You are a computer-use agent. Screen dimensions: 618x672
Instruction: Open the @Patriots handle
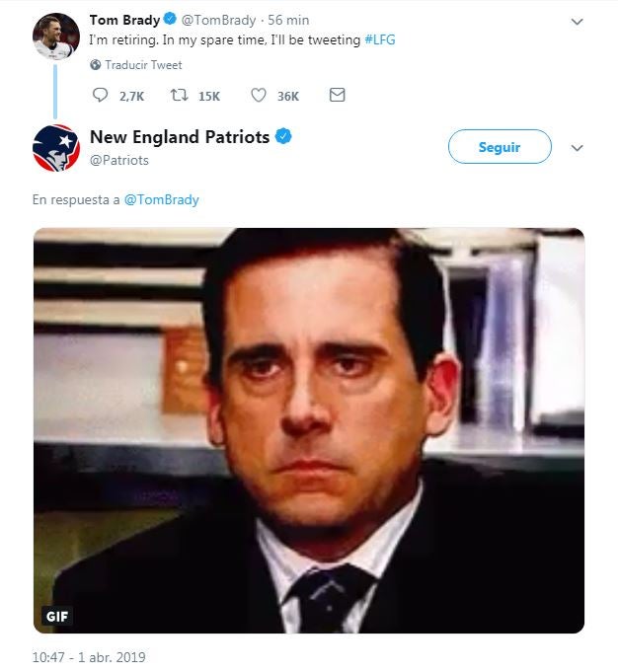[118, 160]
